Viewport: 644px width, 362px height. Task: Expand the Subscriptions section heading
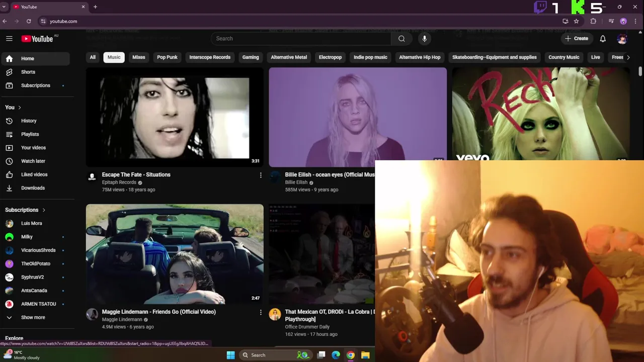coord(25,210)
